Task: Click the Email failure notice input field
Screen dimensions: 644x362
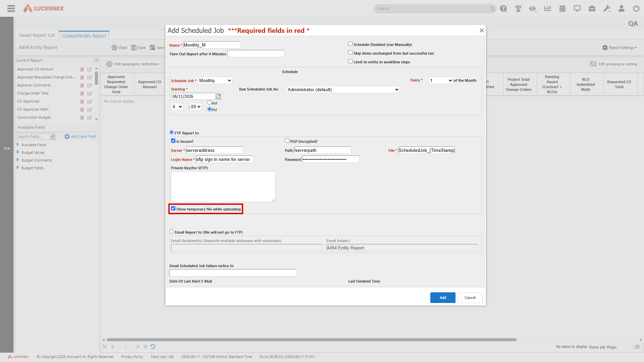Action: tap(233, 273)
